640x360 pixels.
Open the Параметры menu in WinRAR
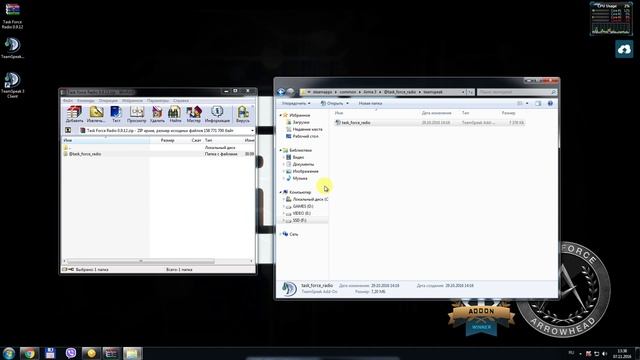(x=158, y=100)
